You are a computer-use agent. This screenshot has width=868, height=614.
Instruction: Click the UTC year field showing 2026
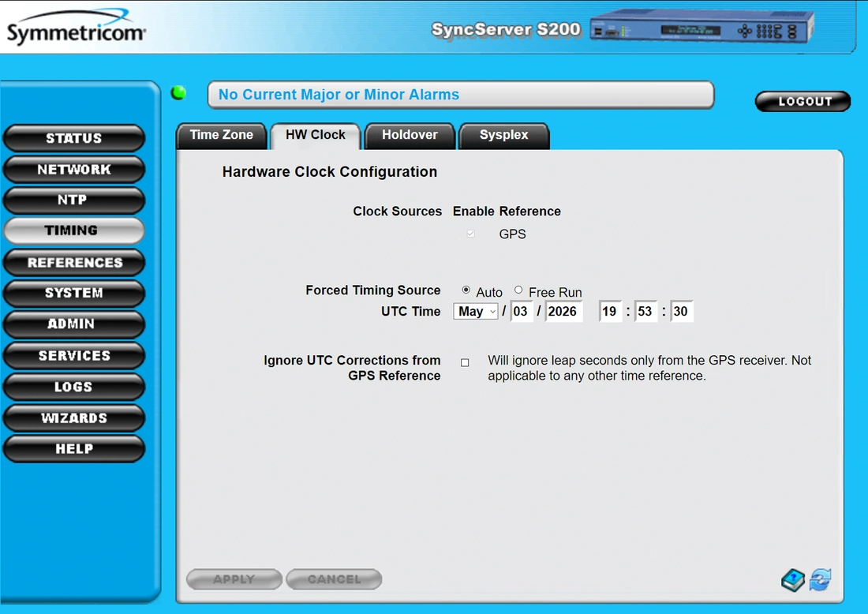(x=563, y=311)
